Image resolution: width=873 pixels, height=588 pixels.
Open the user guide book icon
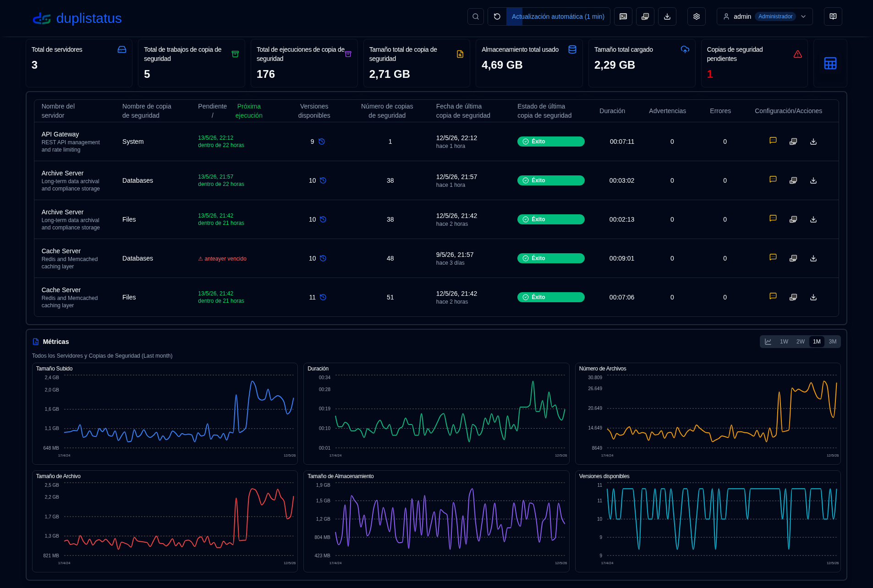833,16
